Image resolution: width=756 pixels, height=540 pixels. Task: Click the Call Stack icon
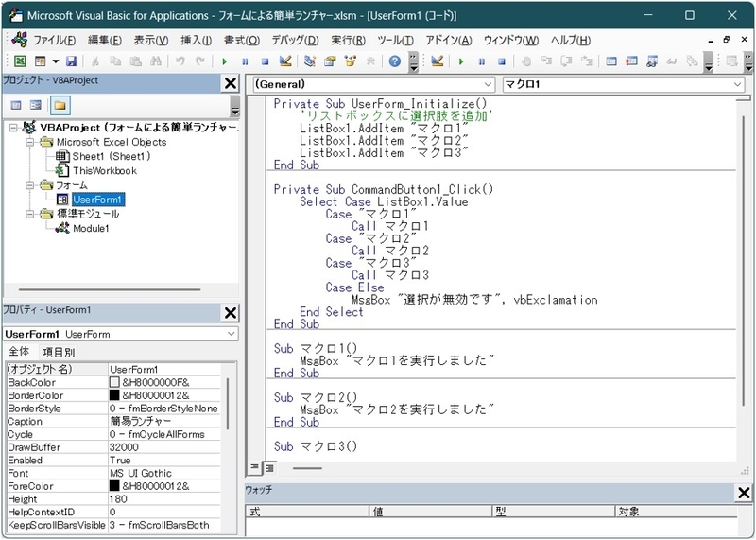[x=693, y=61]
